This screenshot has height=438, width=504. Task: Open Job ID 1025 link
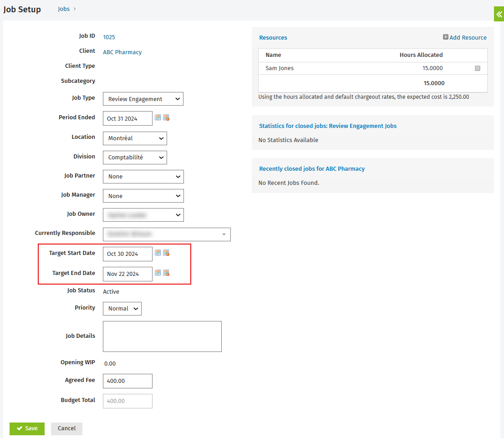coord(109,37)
